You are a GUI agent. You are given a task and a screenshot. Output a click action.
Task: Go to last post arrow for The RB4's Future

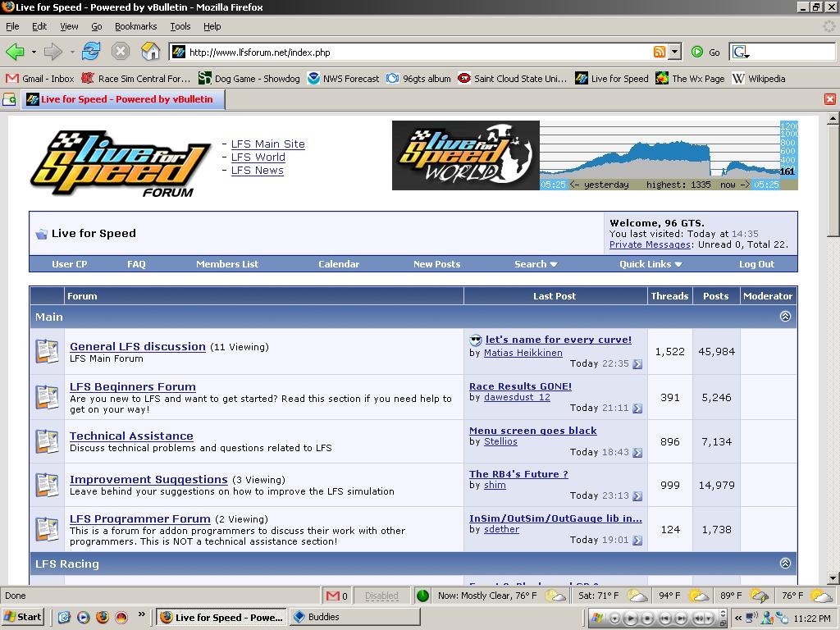click(x=637, y=496)
